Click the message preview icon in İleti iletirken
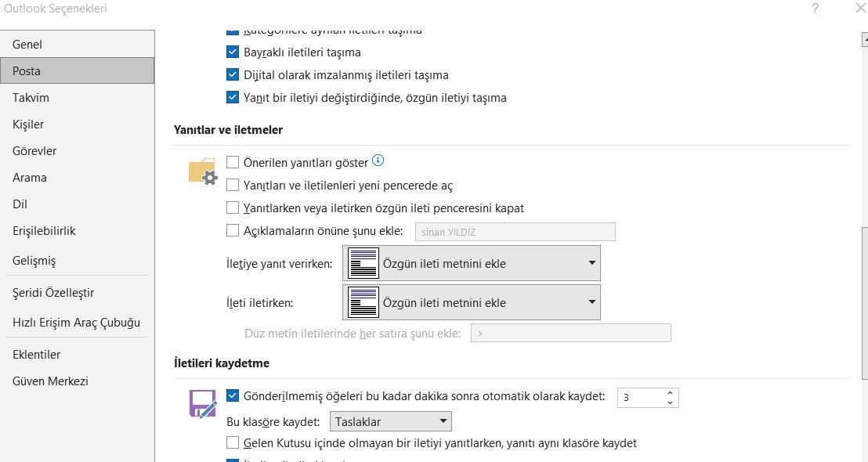Screen dimensions: 868x462 tap(363, 302)
